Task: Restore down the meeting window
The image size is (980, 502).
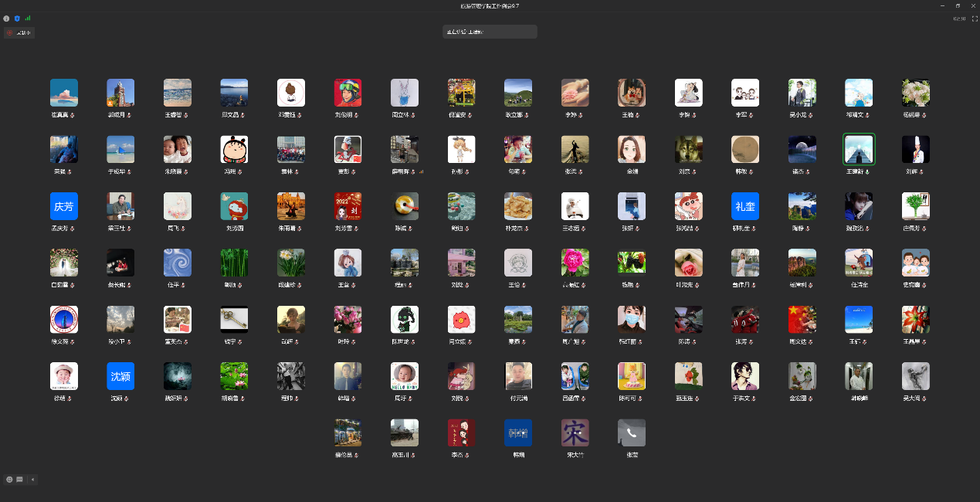Action: pos(958,5)
